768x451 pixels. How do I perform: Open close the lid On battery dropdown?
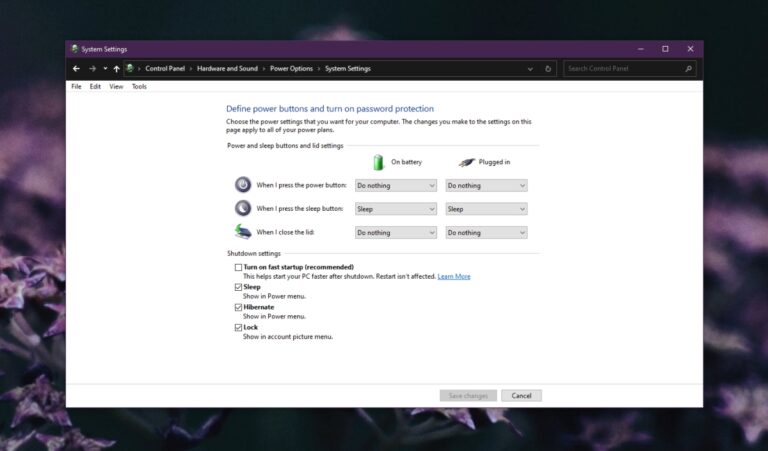(396, 233)
